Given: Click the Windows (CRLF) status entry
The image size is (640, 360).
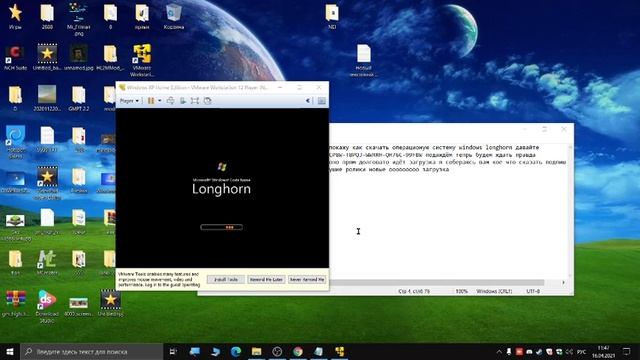Looking at the screenshot, I should point(494,291).
